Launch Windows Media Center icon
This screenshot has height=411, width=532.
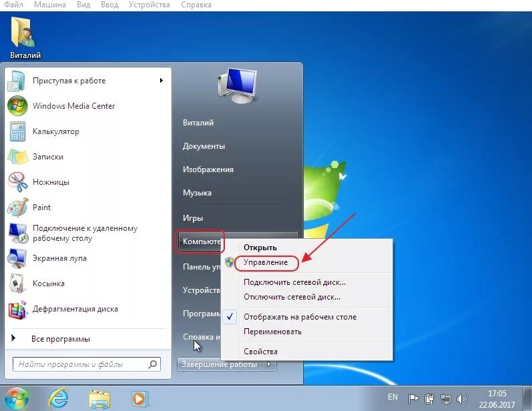(x=17, y=106)
